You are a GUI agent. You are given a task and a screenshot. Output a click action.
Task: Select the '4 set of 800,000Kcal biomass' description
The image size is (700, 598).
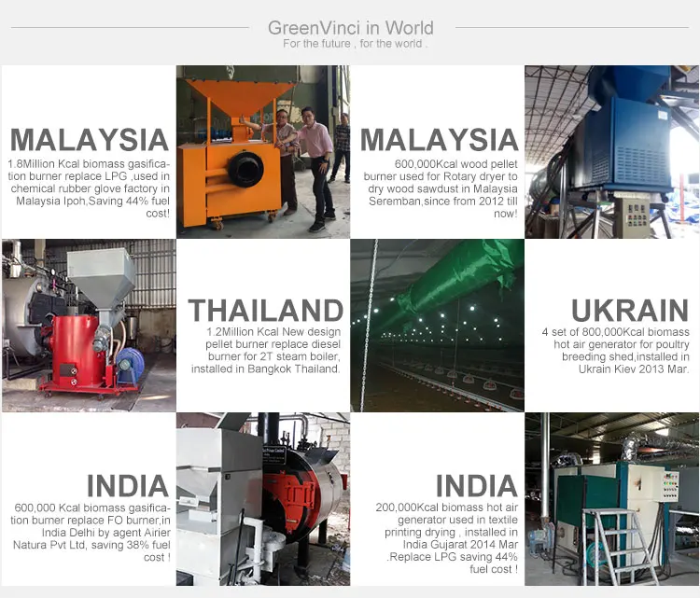point(616,351)
